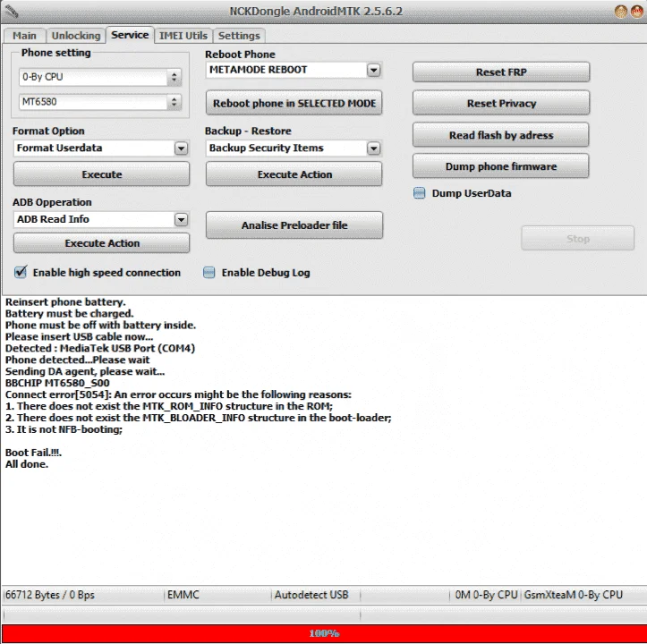Screen dimensions: 647x644
Task: Click the Reset Privacy button
Action: (x=501, y=103)
